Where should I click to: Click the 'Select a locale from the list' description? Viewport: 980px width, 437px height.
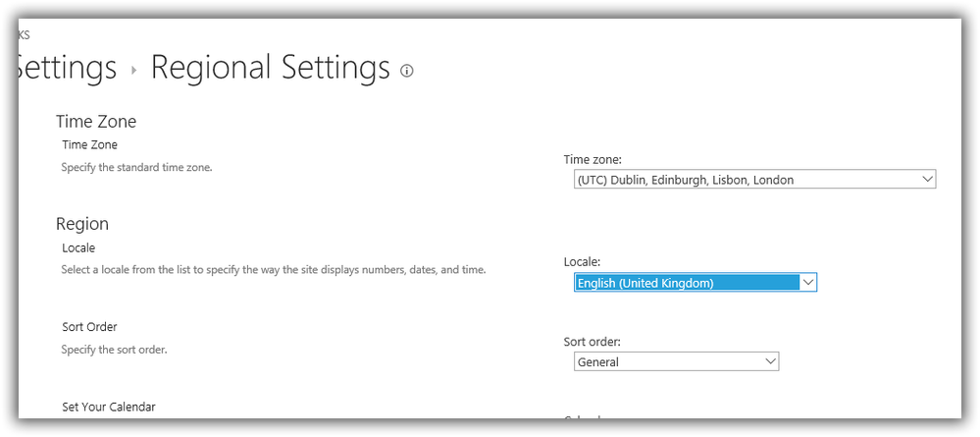click(273, 269)
